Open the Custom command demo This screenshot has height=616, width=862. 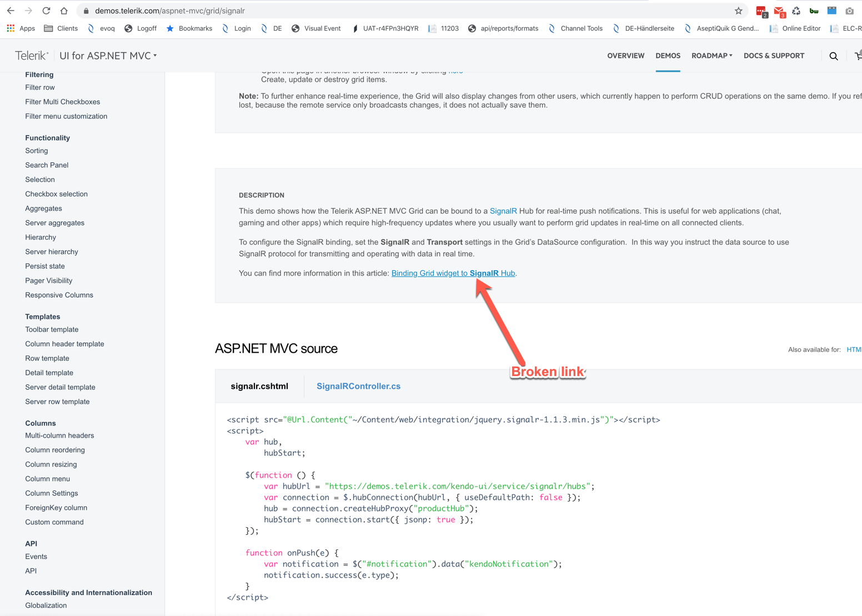click(x=54, y=522)
